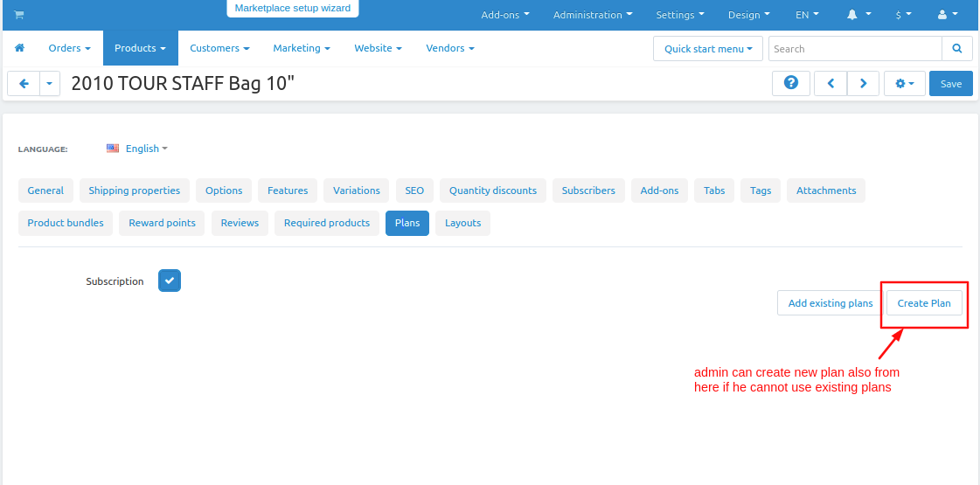
Task: Switch to the Features tab
Action: pos(288,191)
